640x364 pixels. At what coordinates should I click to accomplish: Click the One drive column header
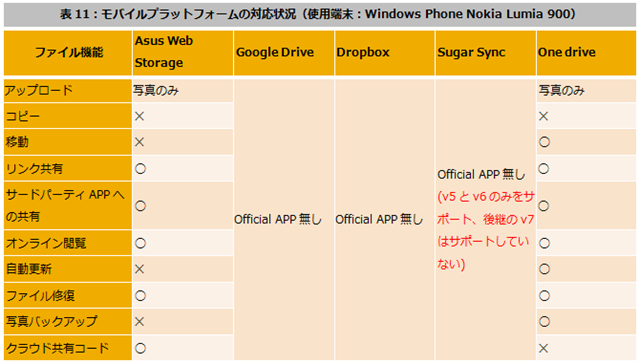coord(586,52)
